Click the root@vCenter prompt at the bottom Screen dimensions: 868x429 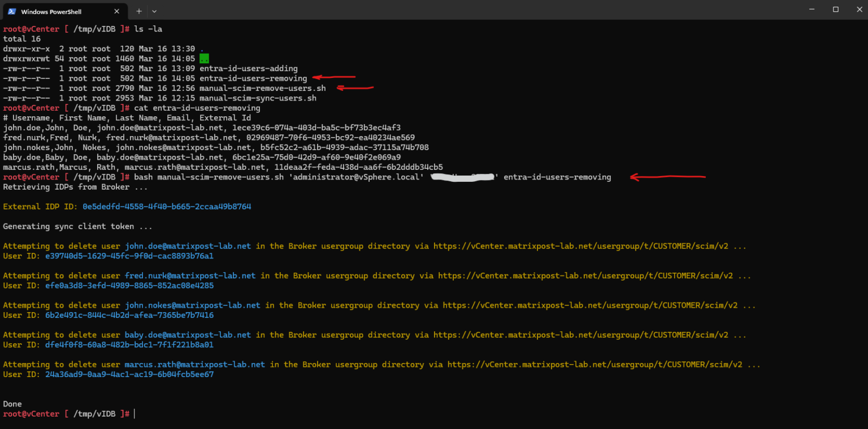point(31,413)
